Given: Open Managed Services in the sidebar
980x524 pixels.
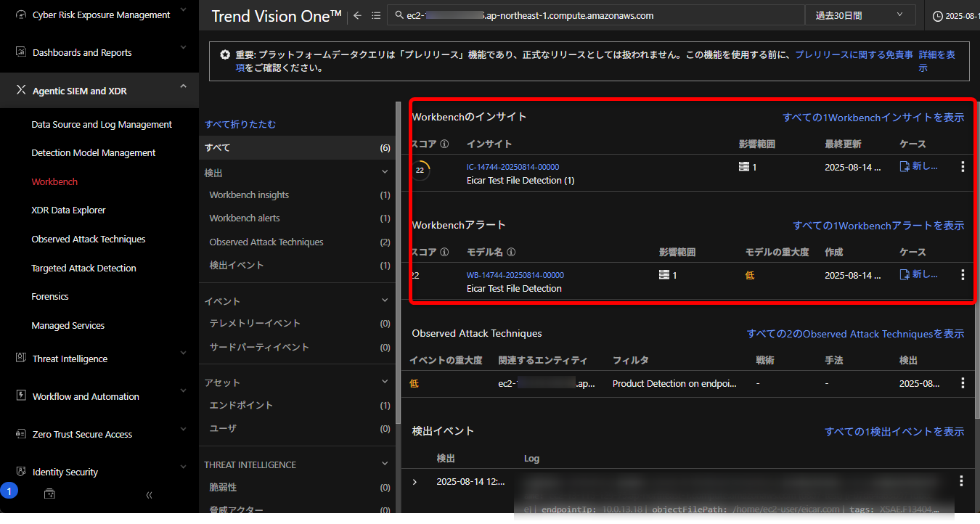Looking at the screenshot, I should (68, 326).
